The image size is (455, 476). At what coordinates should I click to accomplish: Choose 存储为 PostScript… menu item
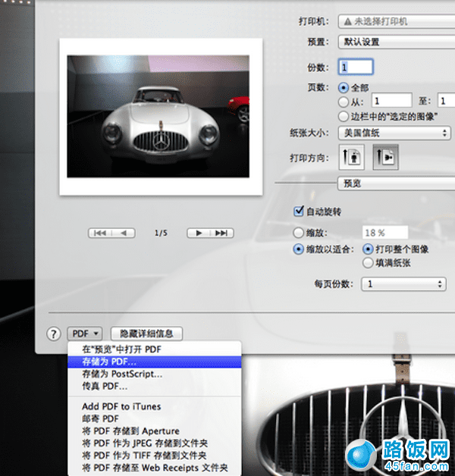154,374
